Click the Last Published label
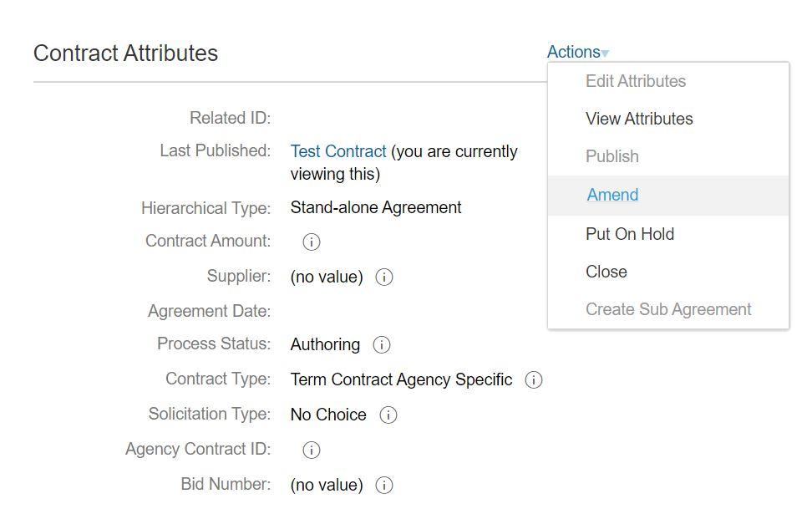 (x=215, y=150)
